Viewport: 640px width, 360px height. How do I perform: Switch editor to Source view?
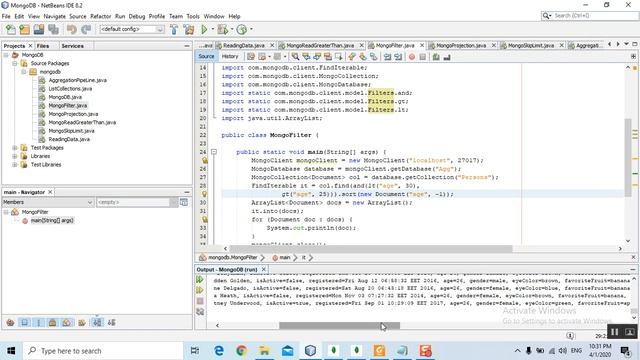pyautogui.click(x=206, y=56)
